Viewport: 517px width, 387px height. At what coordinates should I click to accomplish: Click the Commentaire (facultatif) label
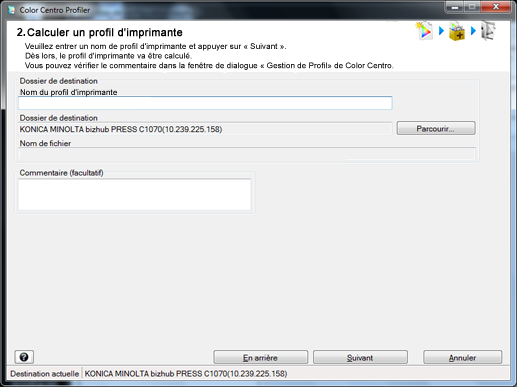pyautogui.click(x=61, y=173)
